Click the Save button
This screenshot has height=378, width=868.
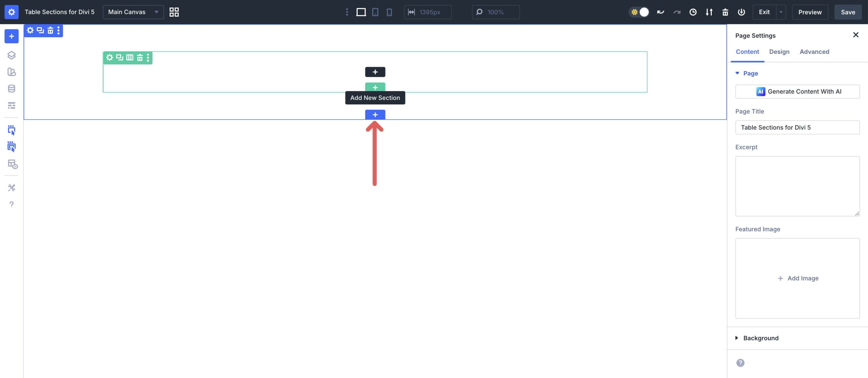pos(848,12)
